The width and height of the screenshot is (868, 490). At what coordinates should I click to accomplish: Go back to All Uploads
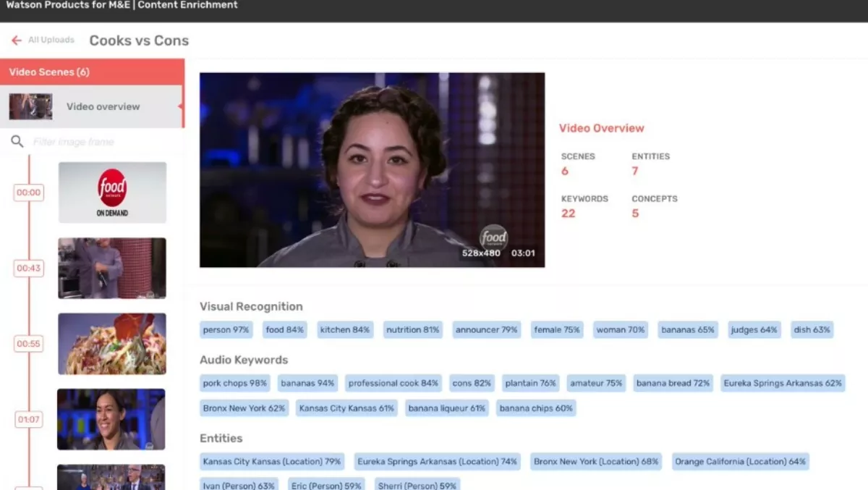[x=51, y=40]
